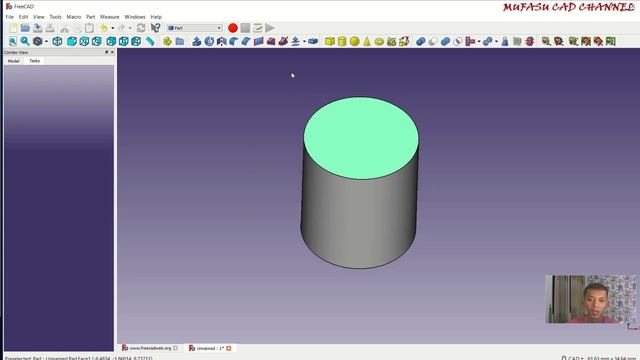Select the green top face of the cylinder
Screen dimensions: 640x360
(361, 138)
